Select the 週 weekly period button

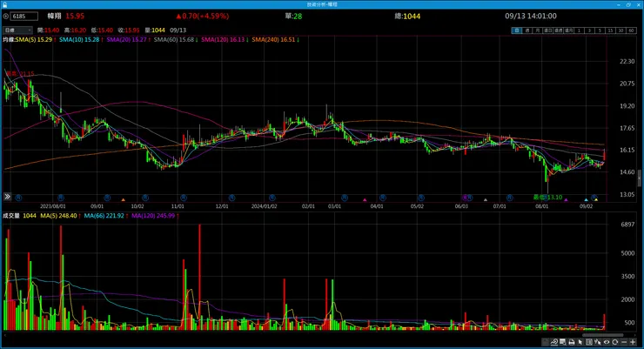(x=527, y=30)
